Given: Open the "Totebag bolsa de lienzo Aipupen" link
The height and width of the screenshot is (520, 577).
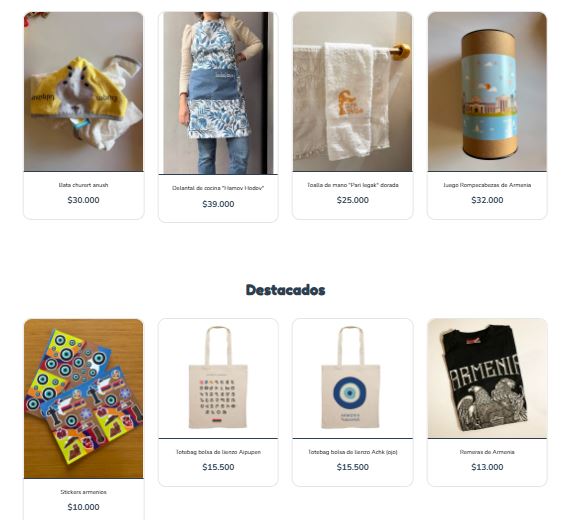Looking at the screenshot, I should click(x=218, y=452).
